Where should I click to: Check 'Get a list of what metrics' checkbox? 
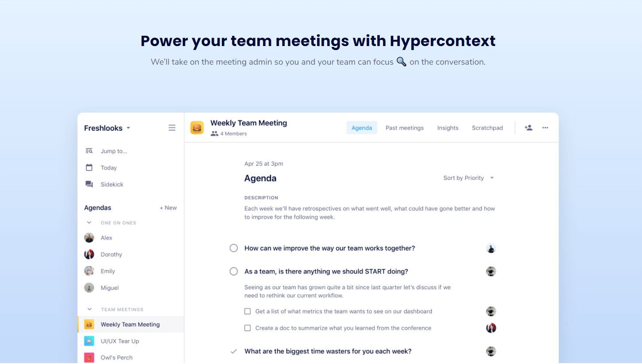(248, 311)
